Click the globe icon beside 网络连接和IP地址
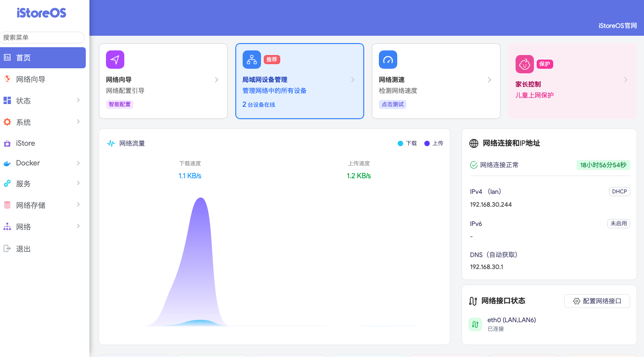 coord(474,143)
